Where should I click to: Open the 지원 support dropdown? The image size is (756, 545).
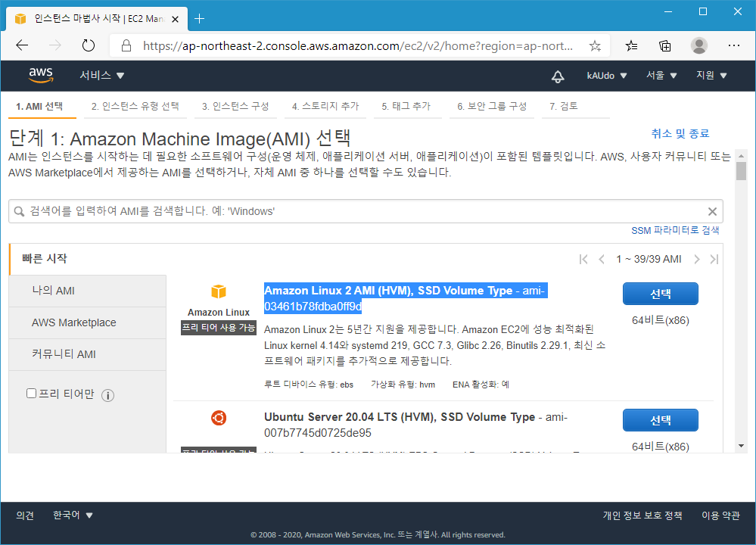point(711,76)
